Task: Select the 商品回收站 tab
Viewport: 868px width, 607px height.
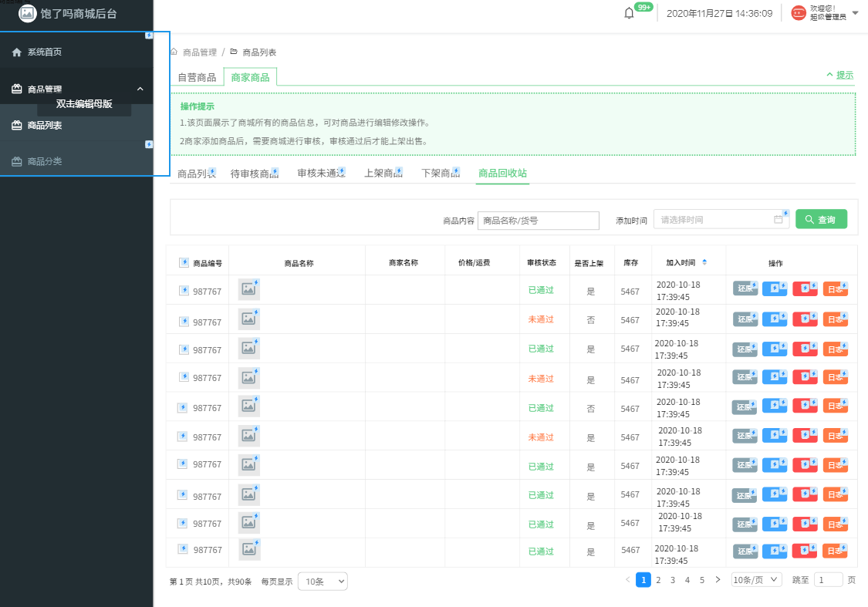Action: tap(502, 174)
